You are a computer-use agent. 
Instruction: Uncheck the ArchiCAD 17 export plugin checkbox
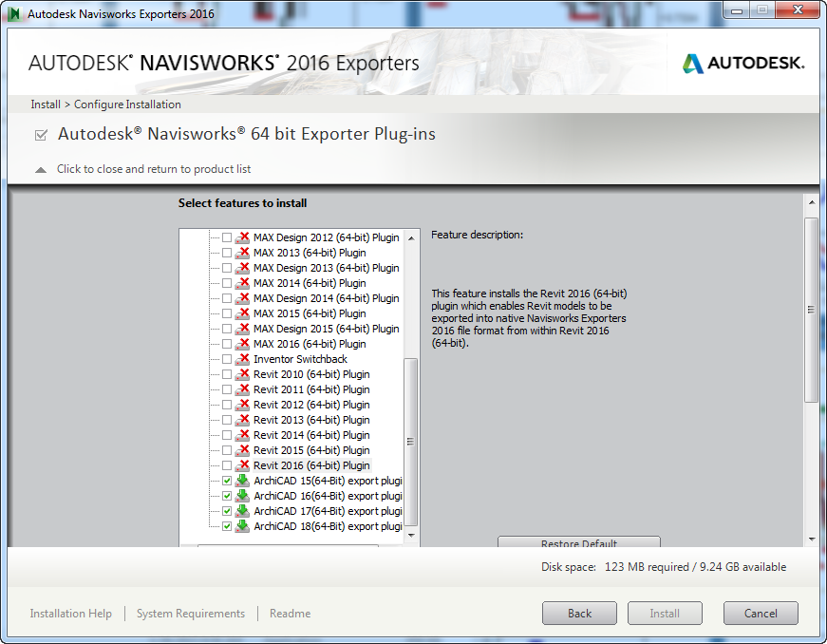pyautogui.click(x=227, y=511)
